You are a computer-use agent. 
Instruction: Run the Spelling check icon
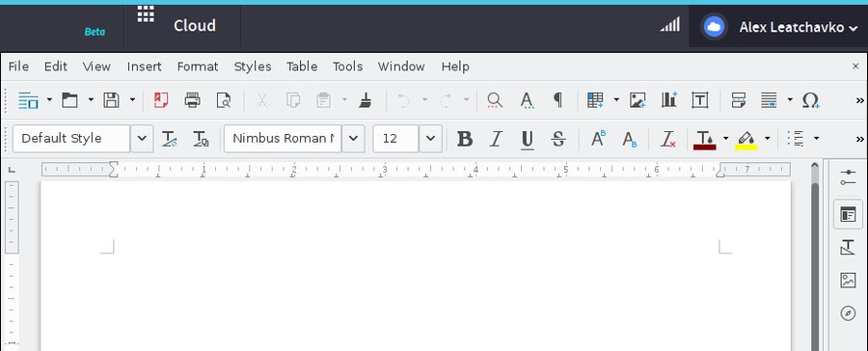(x=527, y=100)
